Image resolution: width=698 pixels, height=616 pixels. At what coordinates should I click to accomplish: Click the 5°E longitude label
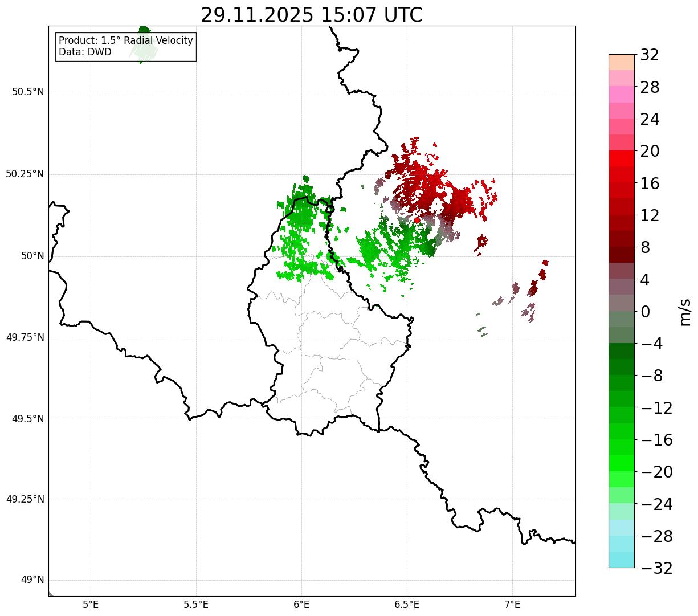[91, 605]
